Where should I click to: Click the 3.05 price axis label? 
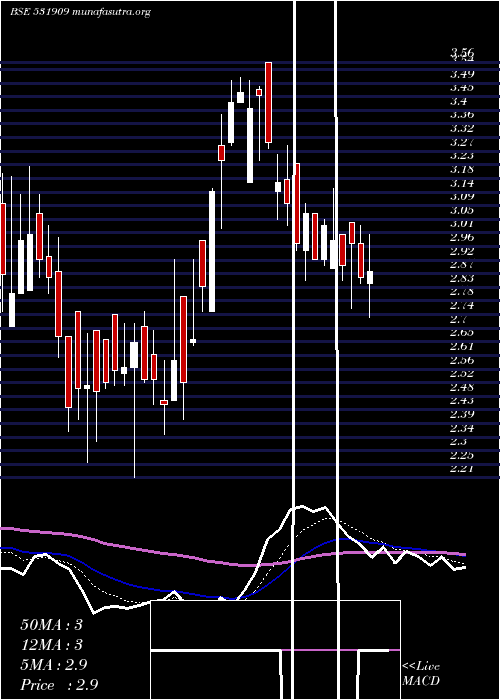point(462,210)
